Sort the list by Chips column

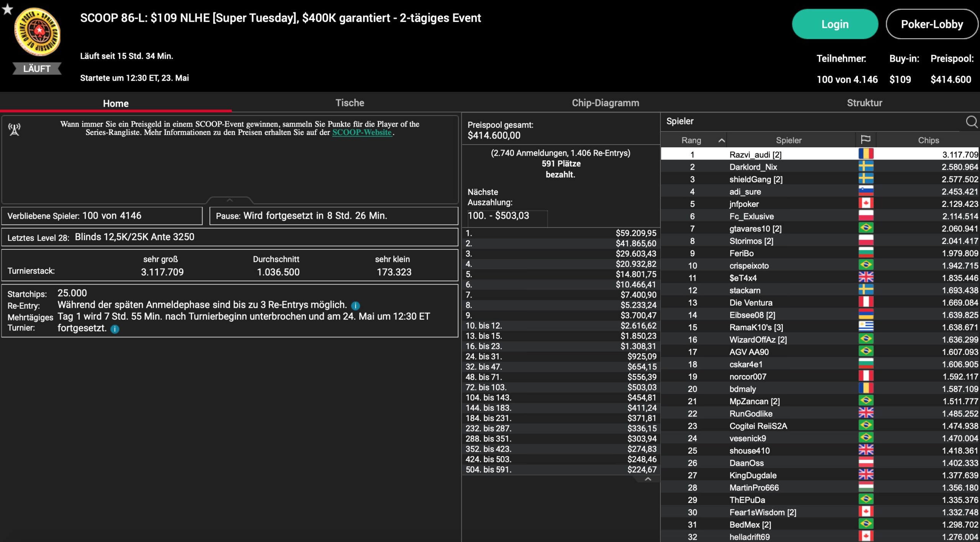928,140
